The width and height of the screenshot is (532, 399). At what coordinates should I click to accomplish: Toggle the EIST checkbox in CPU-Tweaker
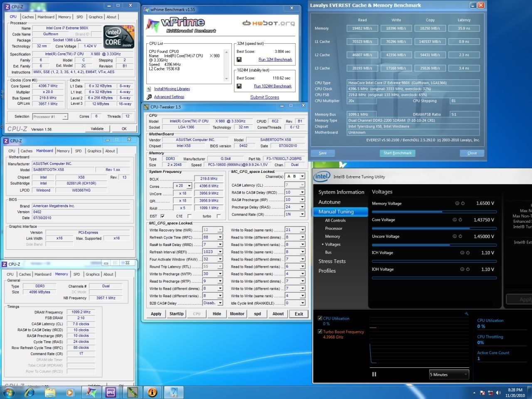[163, 216]
